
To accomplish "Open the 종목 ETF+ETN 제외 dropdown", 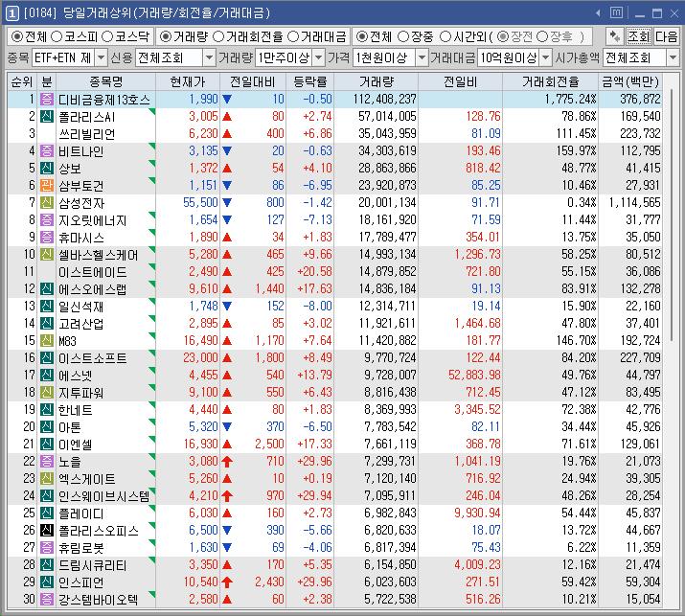I will (101, 57).
